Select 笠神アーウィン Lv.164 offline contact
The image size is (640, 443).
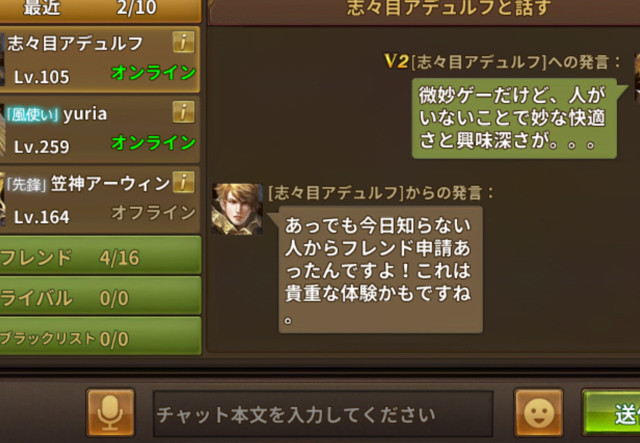click(x=100, y=200)
